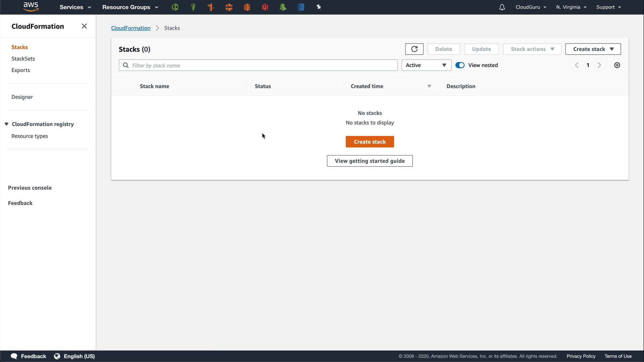Image resolution: width=644 pixels, height=362 pixels.
Task: Collapse the CloudFormation registry section
Action: (6, 124)
